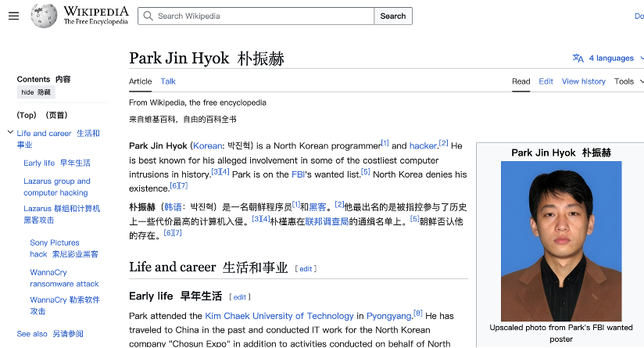Open Park Jin Hyok's wanted-poster photo
This screenshot has width=644, height=348.
(x=561, y=241)
